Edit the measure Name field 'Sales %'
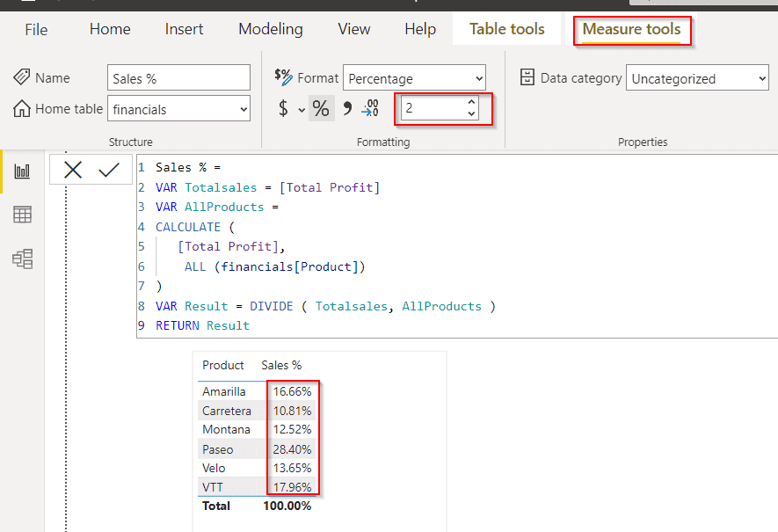Viewport: 778px width, 532px height. coord(178,78)
